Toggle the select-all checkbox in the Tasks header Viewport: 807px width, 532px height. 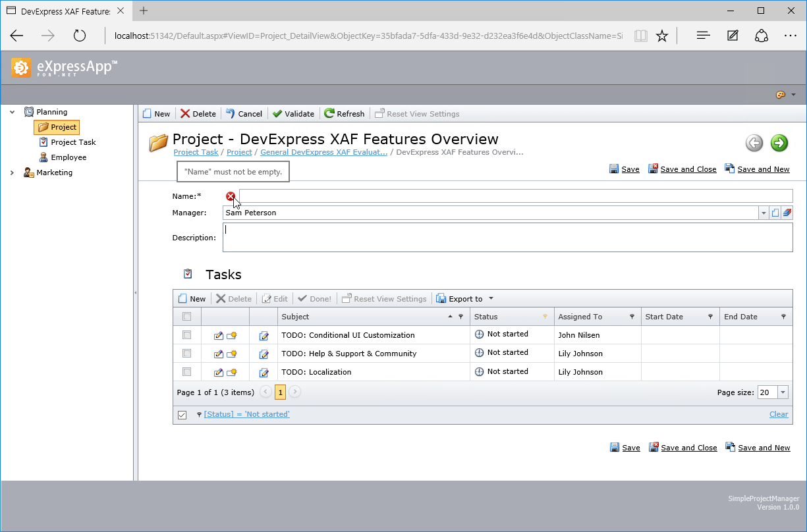click(x=187, y=317)
